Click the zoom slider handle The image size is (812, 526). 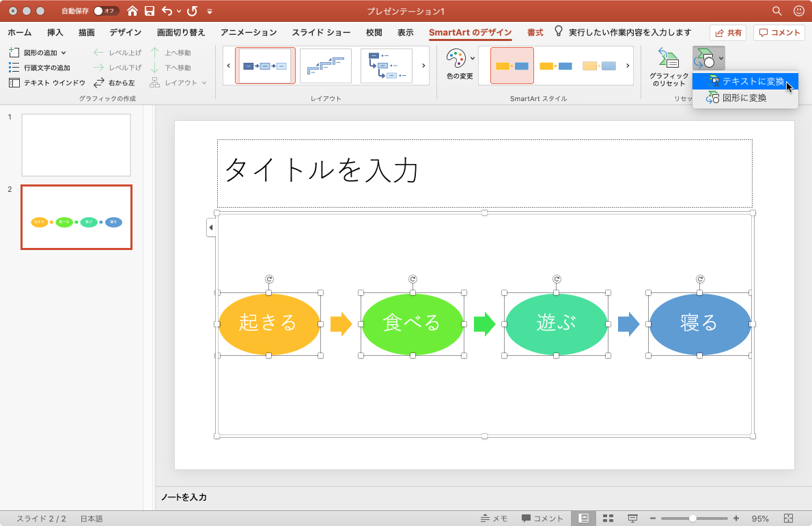692,518
